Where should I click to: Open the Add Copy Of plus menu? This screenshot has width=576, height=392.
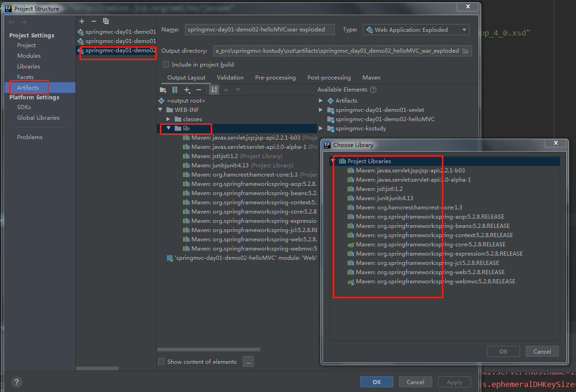click(187, 90)
